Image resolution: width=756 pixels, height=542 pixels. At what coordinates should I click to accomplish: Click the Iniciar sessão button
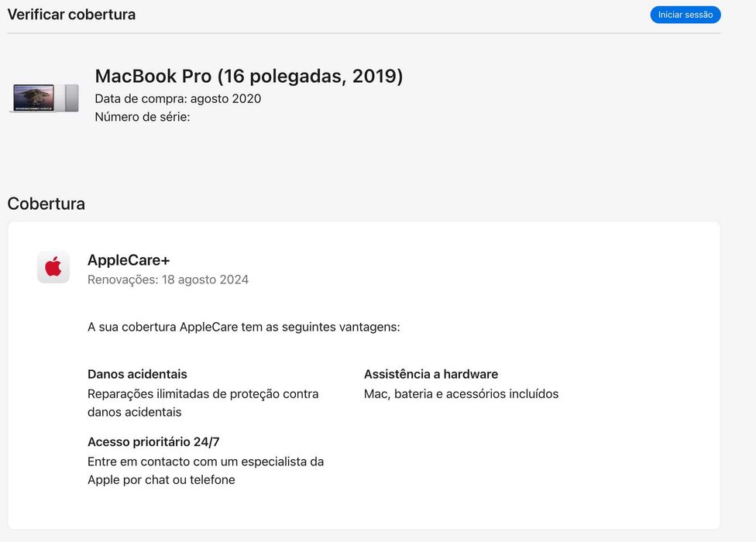pos(685,15)
